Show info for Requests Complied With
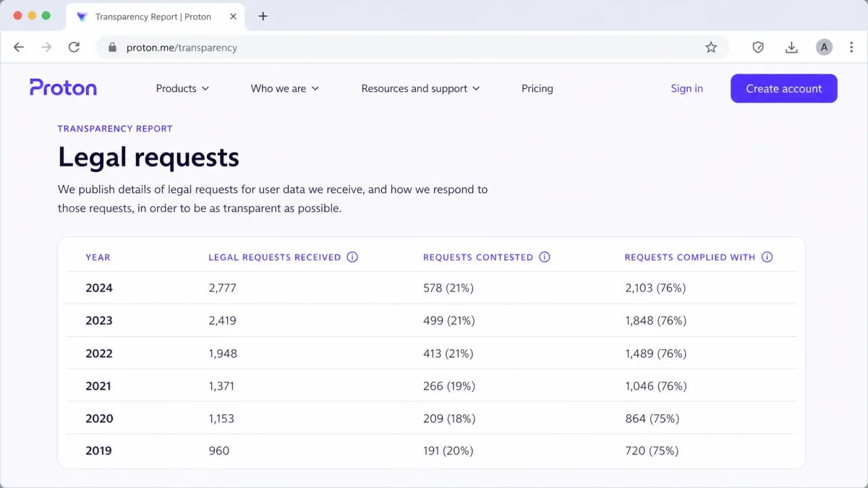 click(767, 257)
